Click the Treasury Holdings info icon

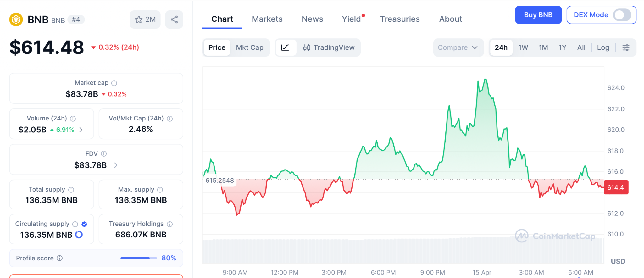click(x=170, y=224)
